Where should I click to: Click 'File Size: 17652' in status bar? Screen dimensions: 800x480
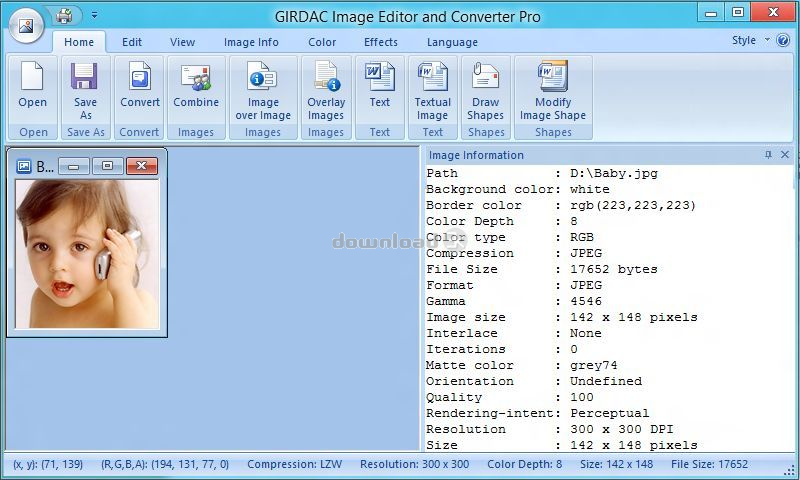(x=709, y=464)
